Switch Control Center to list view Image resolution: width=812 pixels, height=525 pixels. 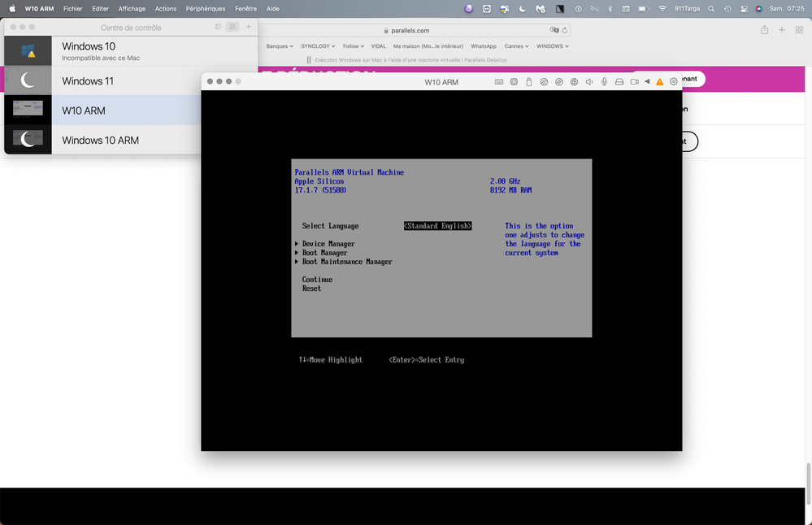pyautogui.click(x=232, y=27)
